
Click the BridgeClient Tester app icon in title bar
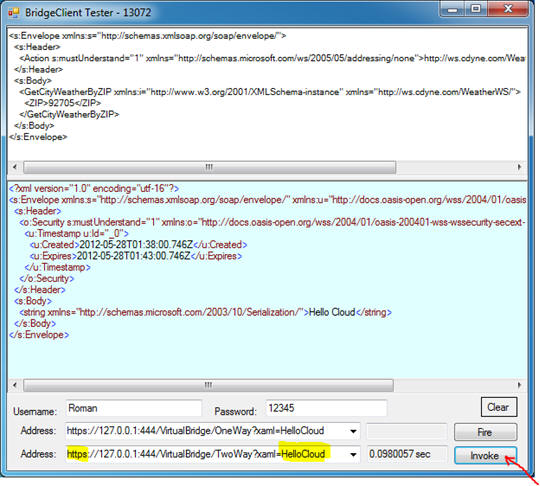(14, 13)
